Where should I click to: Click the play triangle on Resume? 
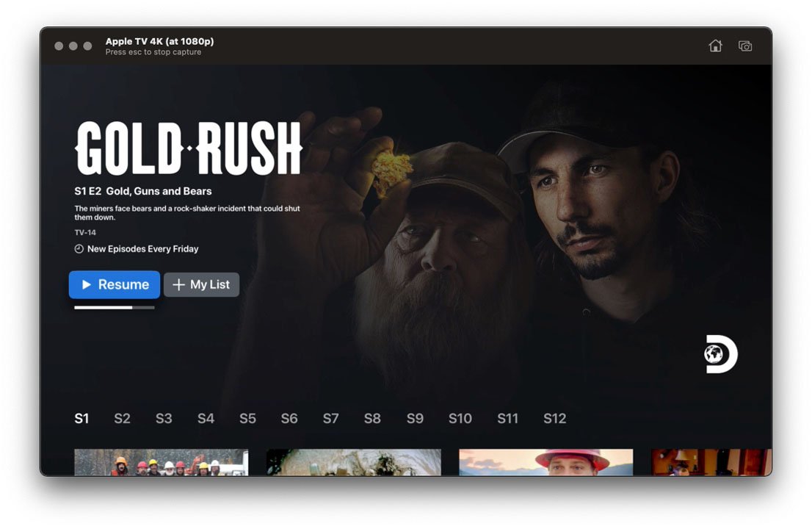click(x=86, y=284)
